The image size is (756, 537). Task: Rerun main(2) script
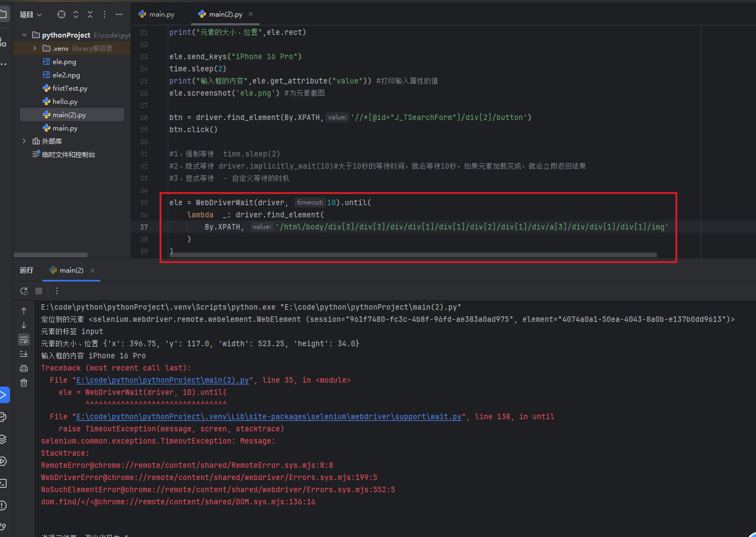point(24,291)
